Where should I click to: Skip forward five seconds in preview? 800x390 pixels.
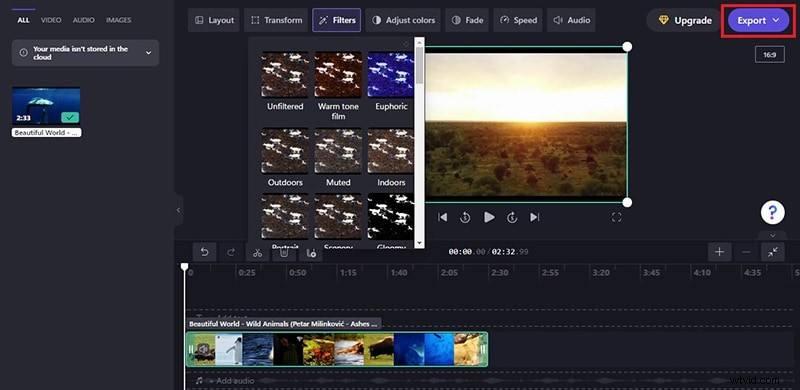(512, 217)
